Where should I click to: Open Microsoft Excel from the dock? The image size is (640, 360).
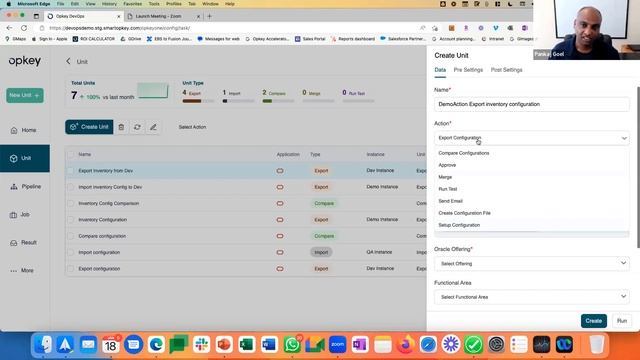(247, 344)
